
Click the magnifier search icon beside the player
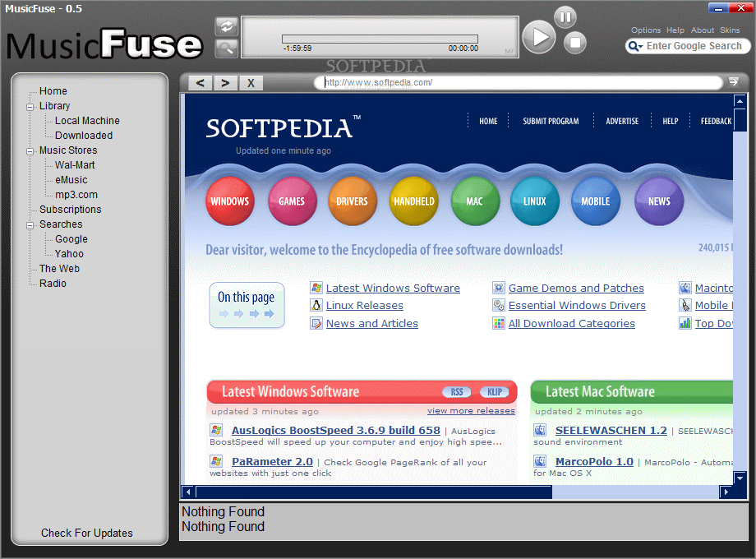point(226,48)
